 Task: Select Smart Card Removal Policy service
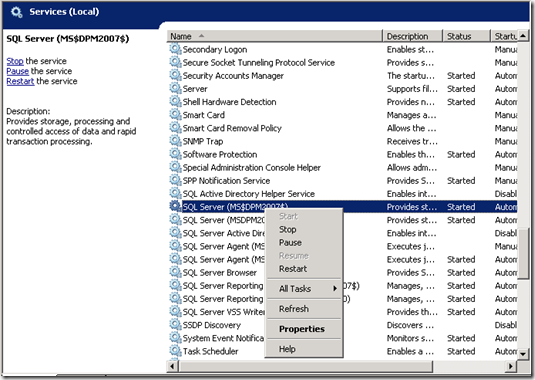[x=343, y=128]
